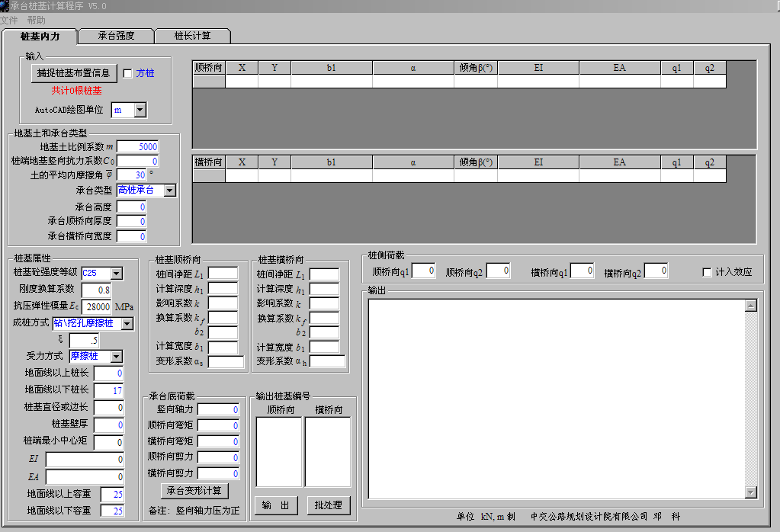
Task: Click the 输出 button
Action: click(275, 505)
